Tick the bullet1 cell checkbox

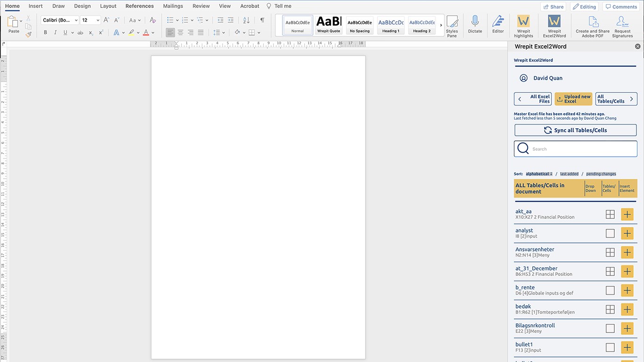610,347
